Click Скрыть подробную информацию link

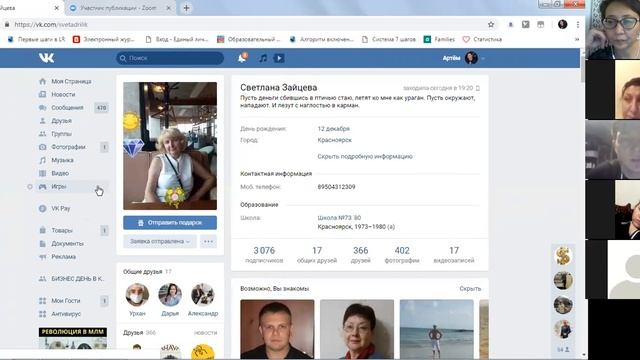[x=365, y=156]
